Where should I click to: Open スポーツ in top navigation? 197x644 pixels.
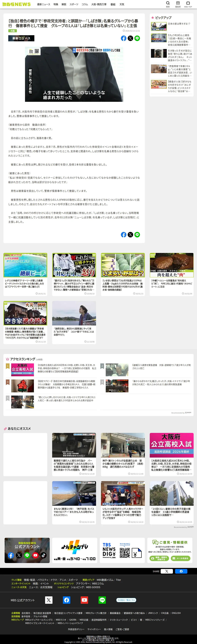(x=74, y=4)
